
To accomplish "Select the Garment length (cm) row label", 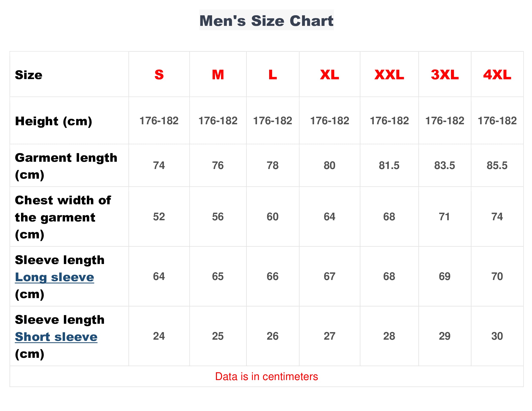I will point(66,166).
